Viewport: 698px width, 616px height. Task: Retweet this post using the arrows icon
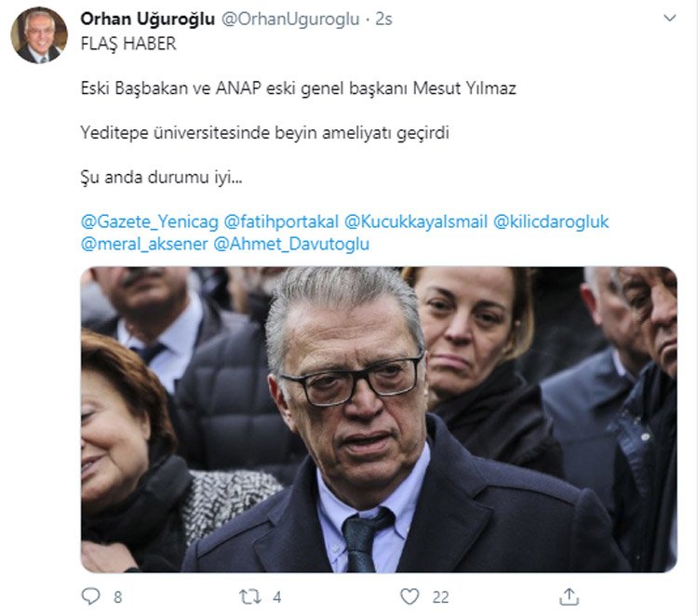[x=249, y=596]
